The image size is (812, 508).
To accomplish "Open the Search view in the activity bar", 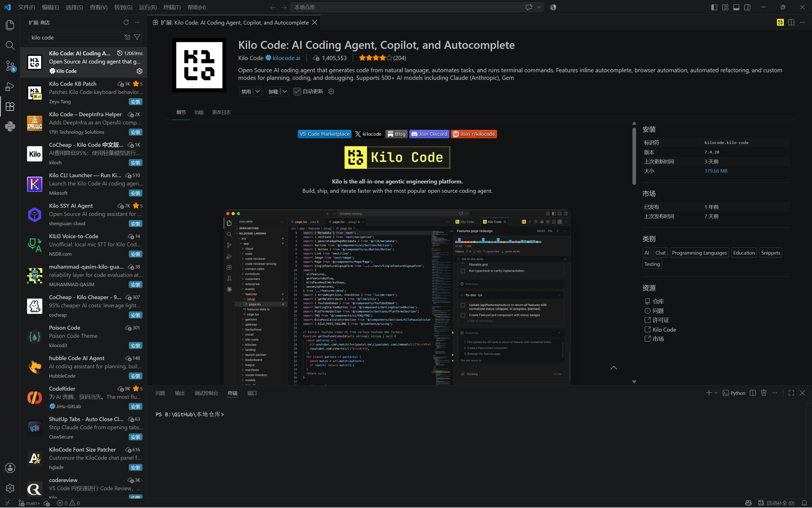I will pos(10,45).
